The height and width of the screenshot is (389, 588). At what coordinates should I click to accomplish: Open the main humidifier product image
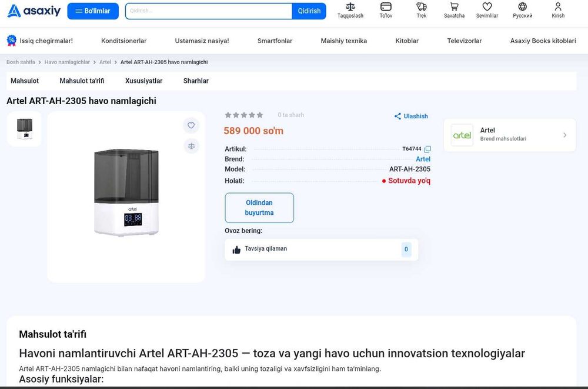[126, 192]
